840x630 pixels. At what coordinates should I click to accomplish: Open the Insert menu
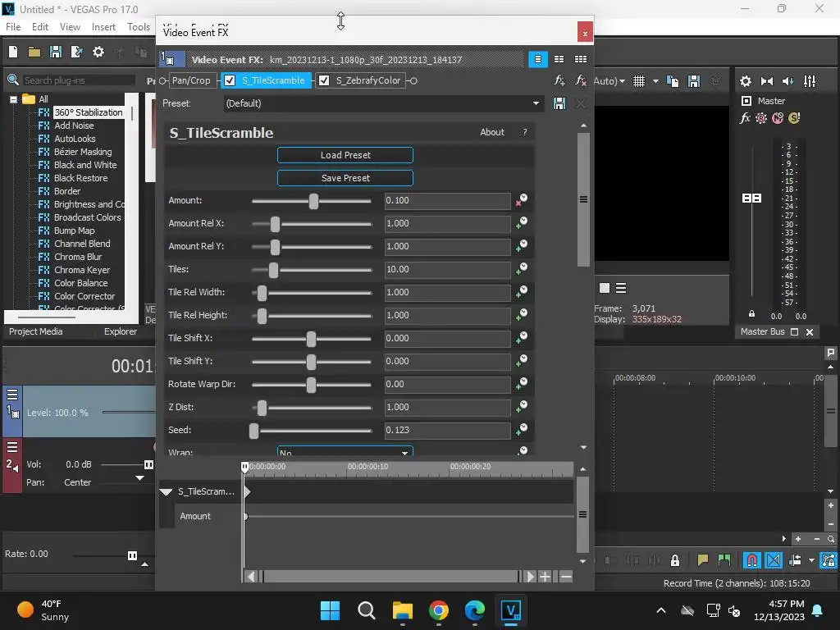(x=103, y=27)
